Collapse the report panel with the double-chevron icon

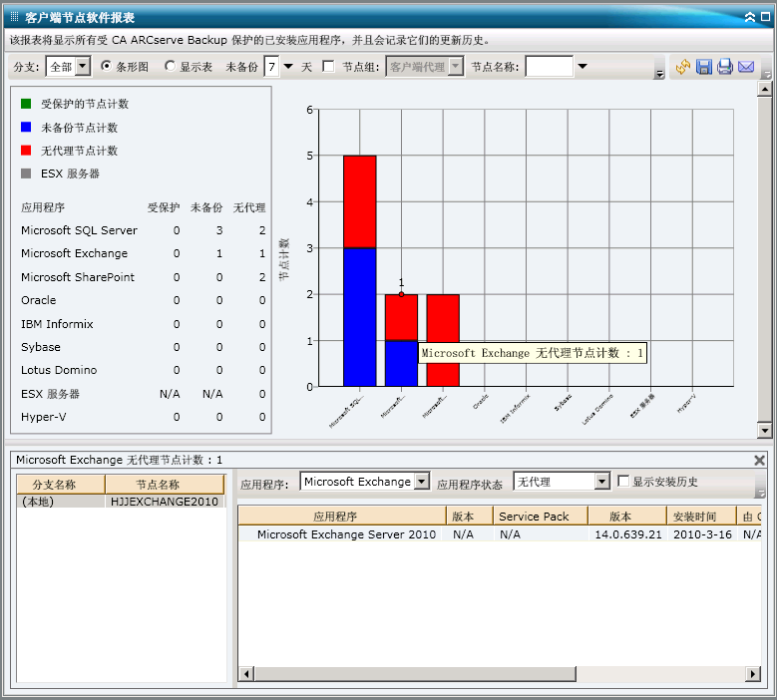[750, 17]
